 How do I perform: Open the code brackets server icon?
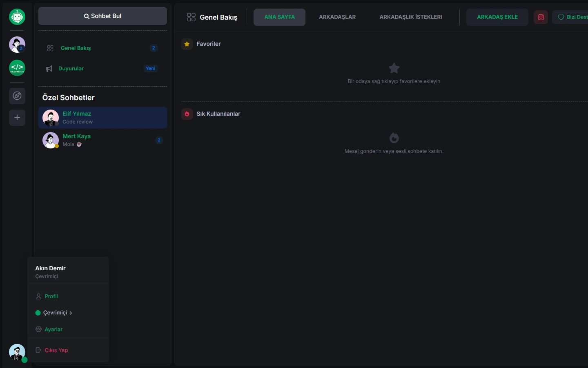17,68
